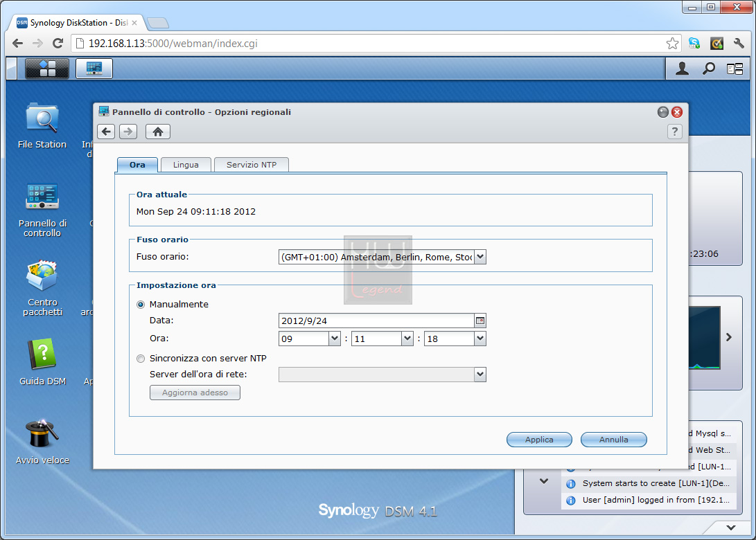Click the Applica button

click(539, 440)
